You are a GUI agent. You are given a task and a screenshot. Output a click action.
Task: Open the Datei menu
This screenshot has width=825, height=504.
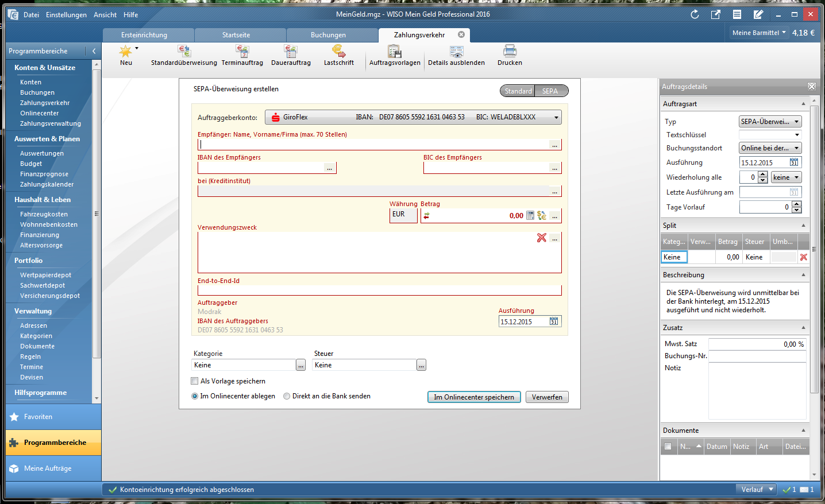tap(31, 15)
